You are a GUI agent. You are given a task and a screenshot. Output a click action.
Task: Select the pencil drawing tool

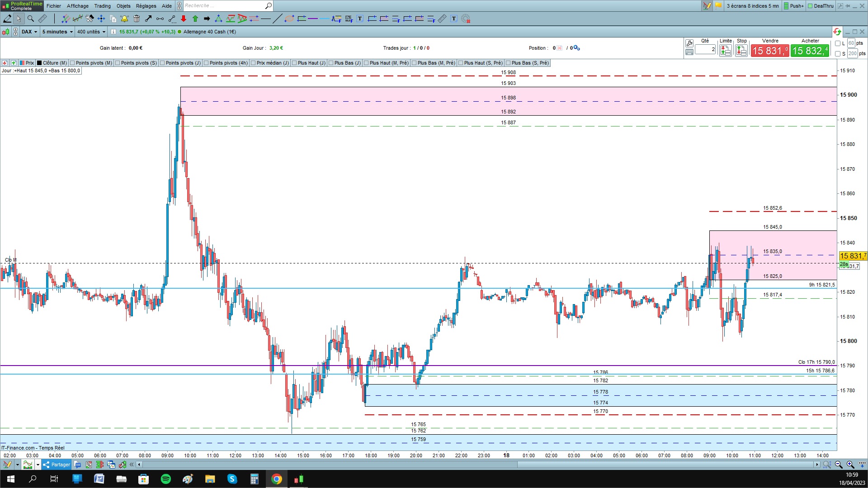7,19
